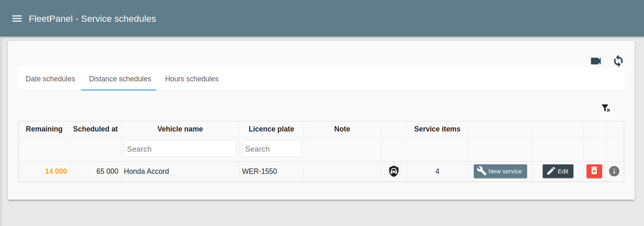
Task: Delete the Honda Accord schedule
Action: click(x=594, y=171)
